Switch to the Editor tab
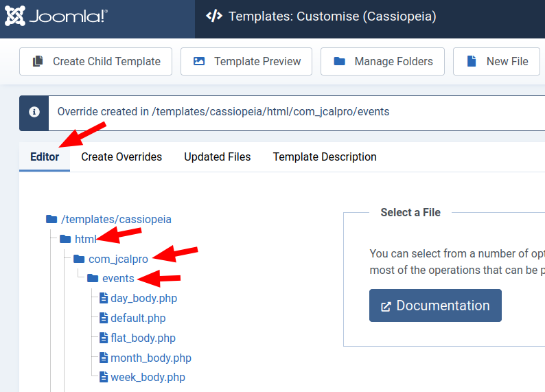 (45, 157)
